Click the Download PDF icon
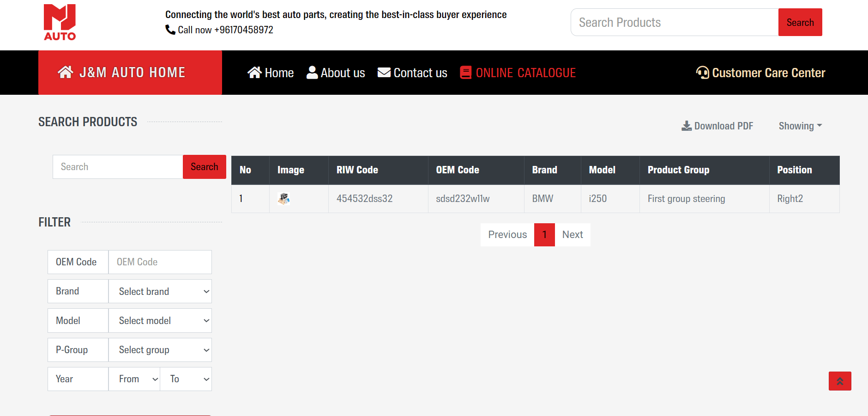 coord(687,126)
